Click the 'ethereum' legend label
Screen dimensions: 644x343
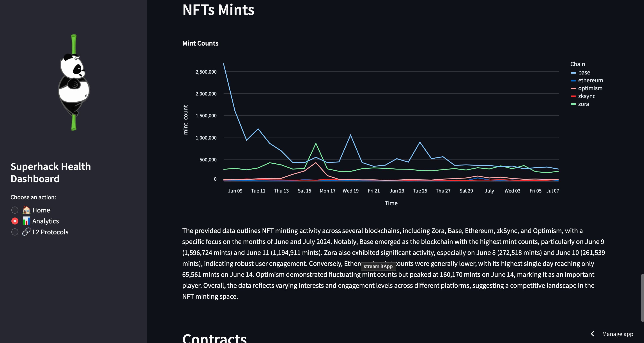click(x=591, y=80)
